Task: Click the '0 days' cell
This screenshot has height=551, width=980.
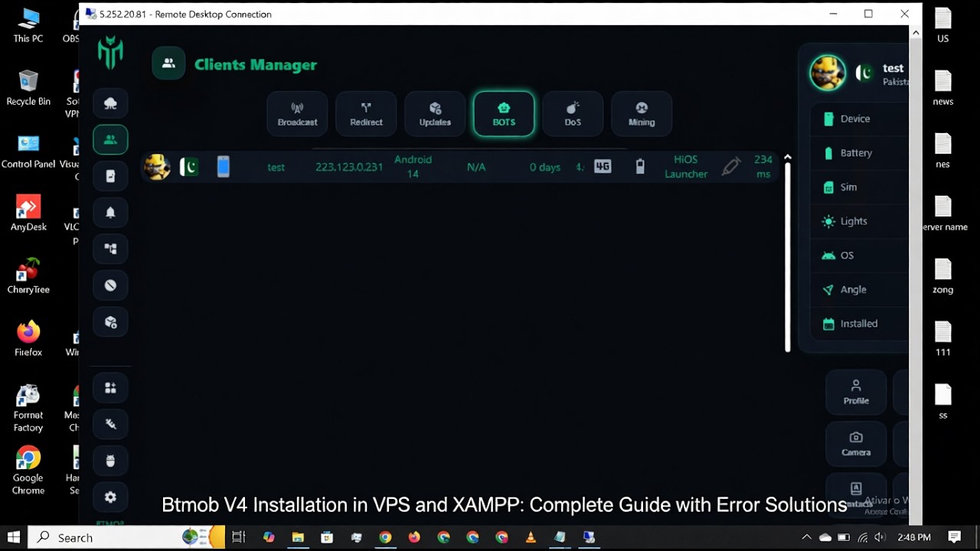Action: tap(545, 167)
